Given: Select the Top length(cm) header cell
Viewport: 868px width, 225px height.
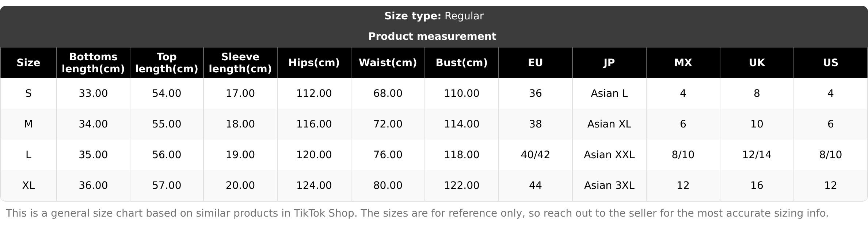Looking at the screenshot, I should (x=167, y=63).
